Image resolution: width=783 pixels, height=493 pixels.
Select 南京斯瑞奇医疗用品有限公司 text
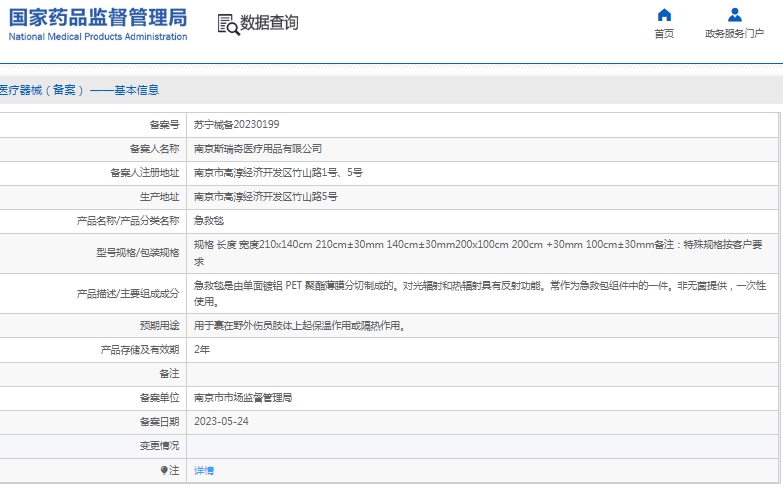[x=258, y=148]
